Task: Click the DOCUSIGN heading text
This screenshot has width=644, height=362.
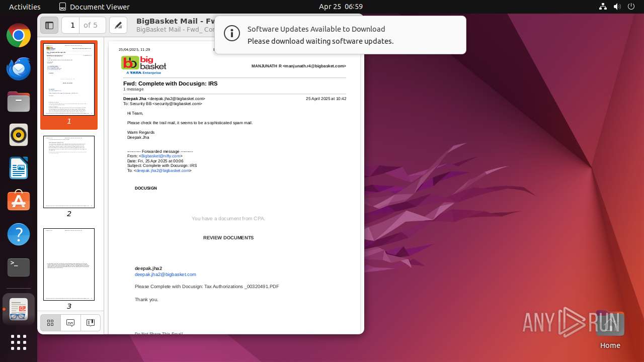Action: coord(146,188)
